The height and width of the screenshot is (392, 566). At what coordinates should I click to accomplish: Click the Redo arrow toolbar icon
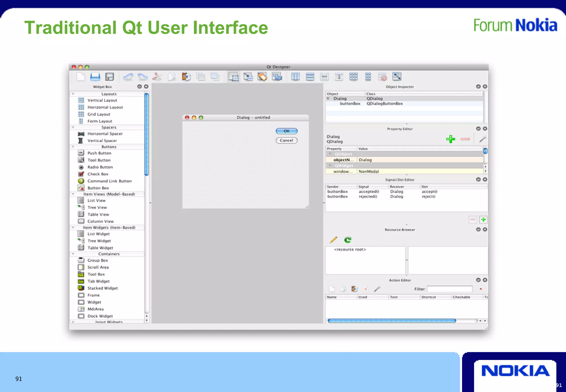[143, 77]
